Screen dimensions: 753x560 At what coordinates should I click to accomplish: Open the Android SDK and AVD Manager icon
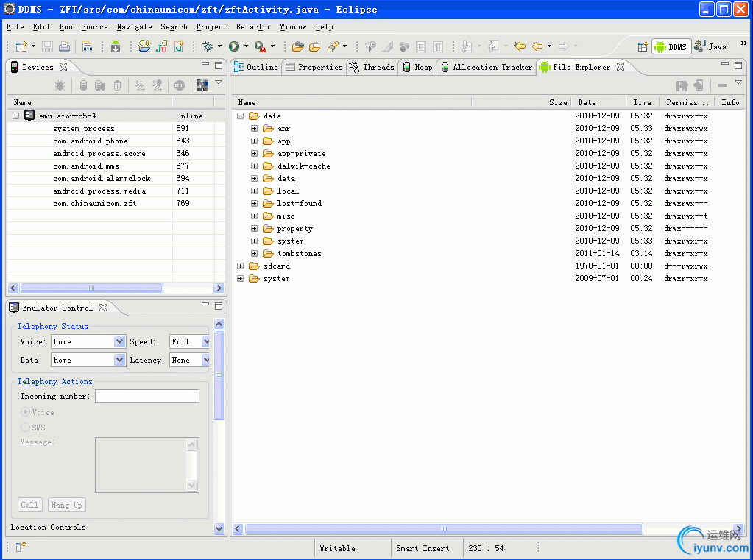pos(116,46)
